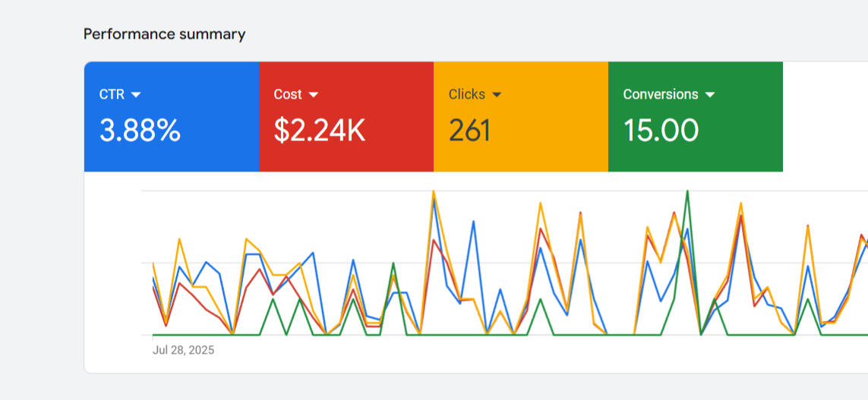This screenshot has width=868, height=400.
Task: Click the Cost label on red card
Action: click(x=288, y=95)
